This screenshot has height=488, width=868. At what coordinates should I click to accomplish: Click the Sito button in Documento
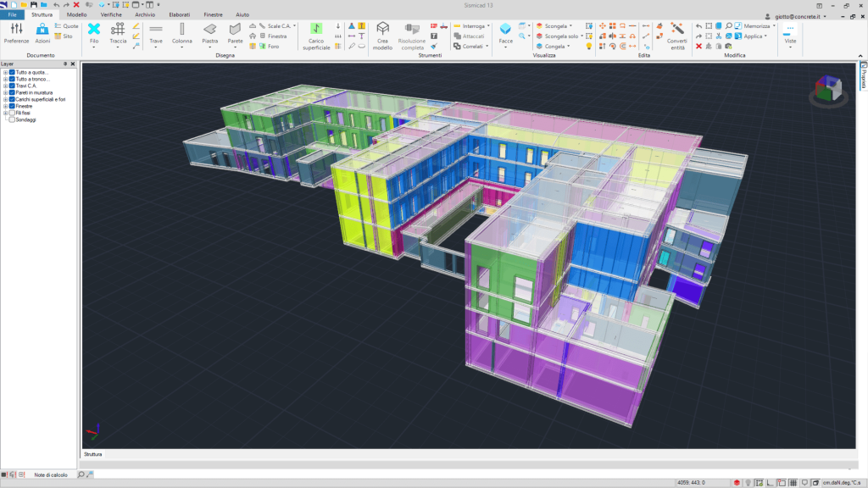click(x=64, y=36)
